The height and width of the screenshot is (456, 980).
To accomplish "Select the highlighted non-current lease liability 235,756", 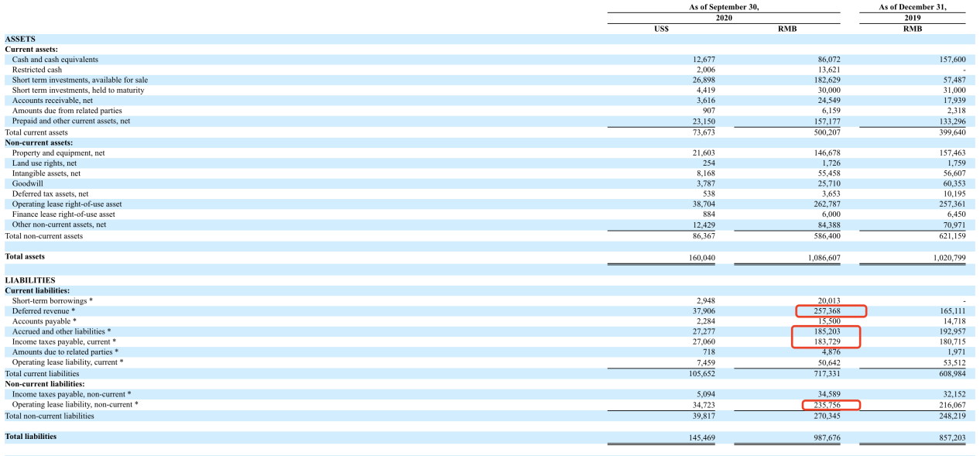I will coord(831,405).
